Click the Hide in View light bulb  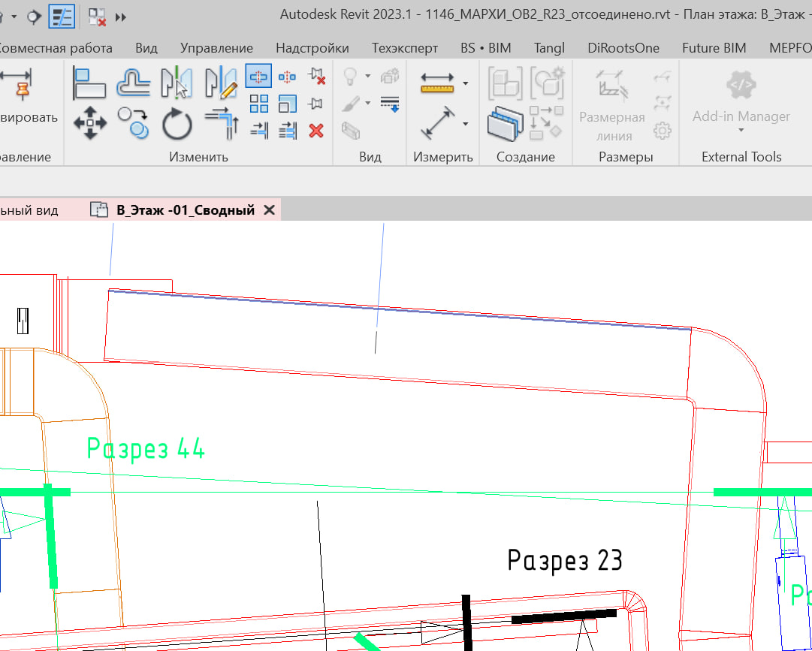coord(351,77)
